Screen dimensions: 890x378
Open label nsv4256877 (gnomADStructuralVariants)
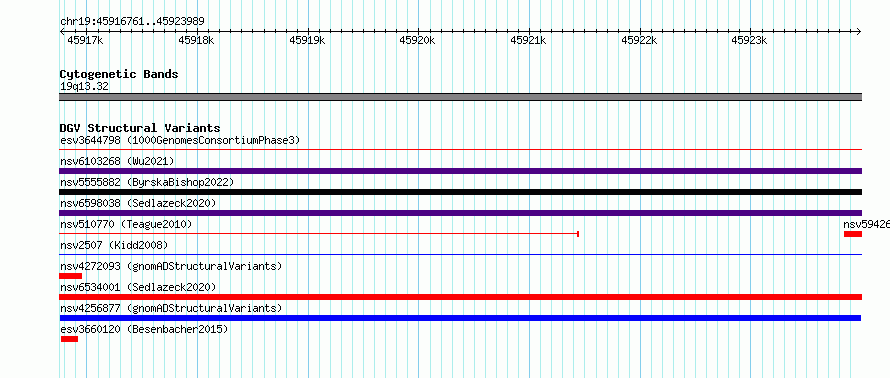(171, 308)
